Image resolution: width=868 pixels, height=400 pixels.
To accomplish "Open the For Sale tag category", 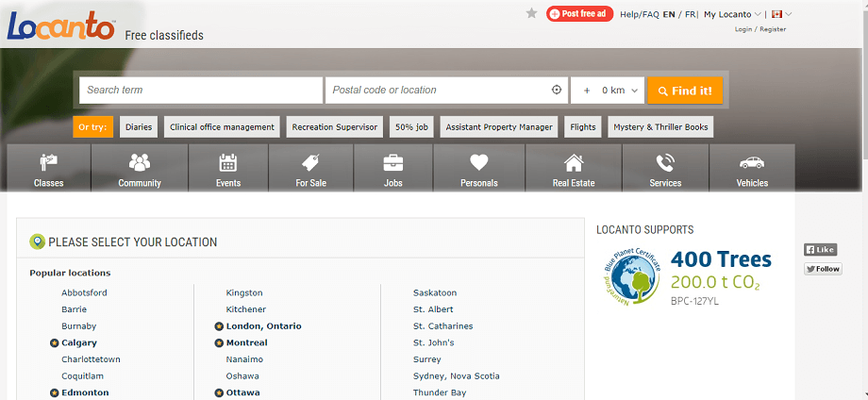I will (x=310, y=169).
